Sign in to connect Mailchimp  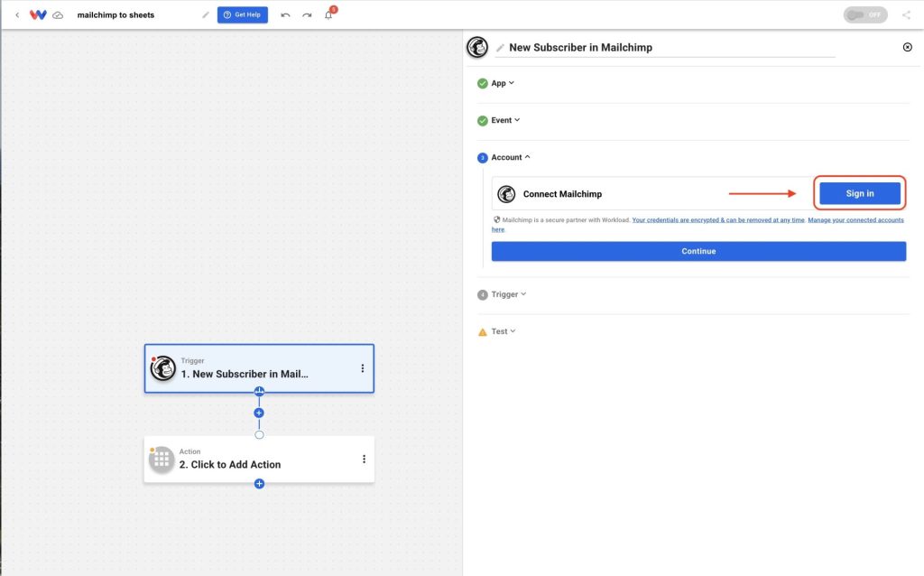(x=860, y=193)
